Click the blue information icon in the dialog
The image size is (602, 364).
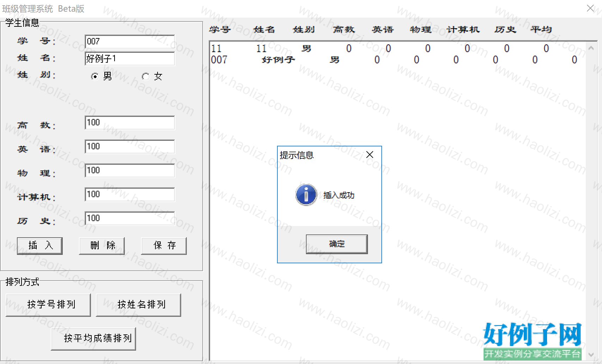(306, 195)
